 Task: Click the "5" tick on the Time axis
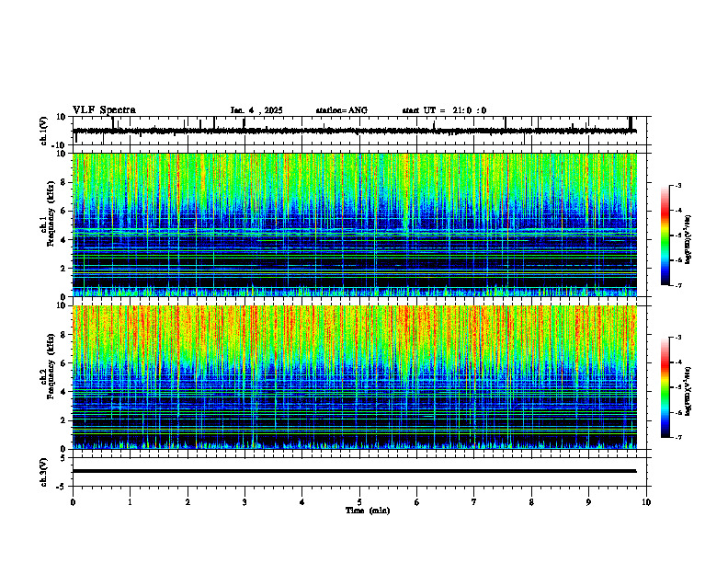coord(359,502)
